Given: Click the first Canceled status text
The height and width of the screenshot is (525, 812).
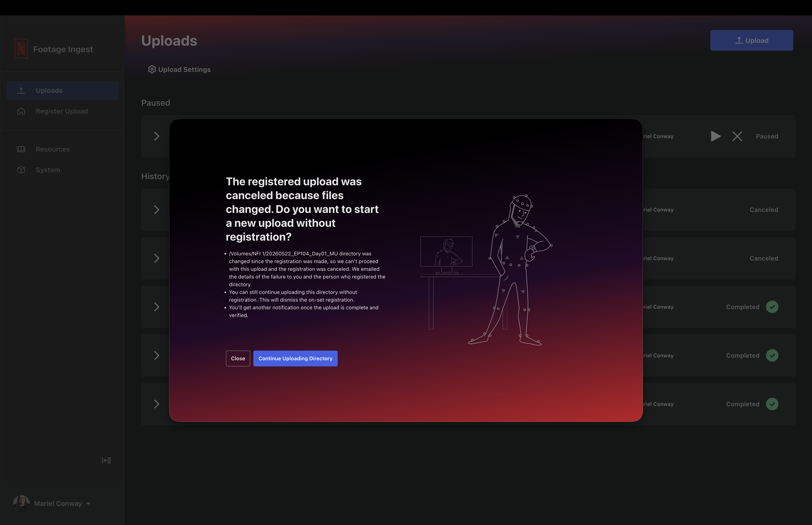Looking at the screenshot, I should point(764,210).
